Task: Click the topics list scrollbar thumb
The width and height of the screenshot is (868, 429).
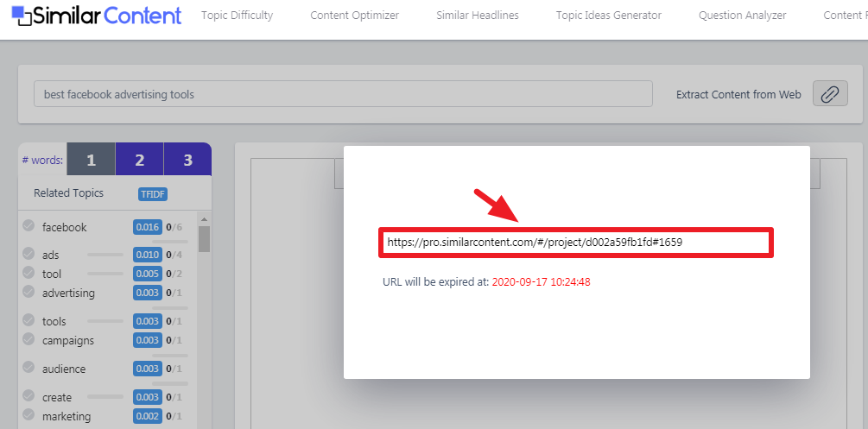Action: pos(205,239)
